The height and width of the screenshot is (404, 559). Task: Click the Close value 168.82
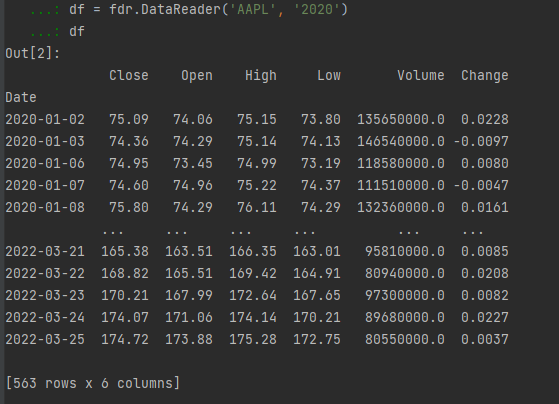coord(125,273)
